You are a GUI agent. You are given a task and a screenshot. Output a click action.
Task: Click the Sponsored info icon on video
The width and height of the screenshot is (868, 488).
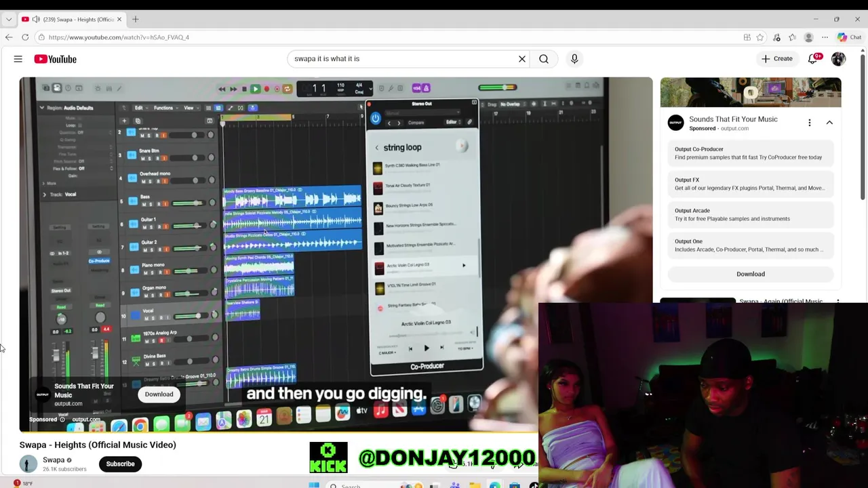coord(62,420)
